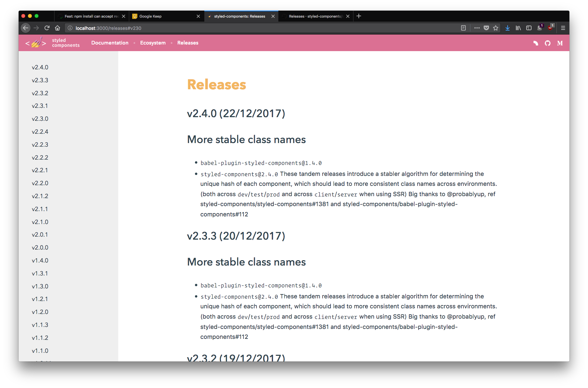The height and width of the screenshot is (388, 588).
Task: Open a new browser tab
Action: click(x=359, y=16)
